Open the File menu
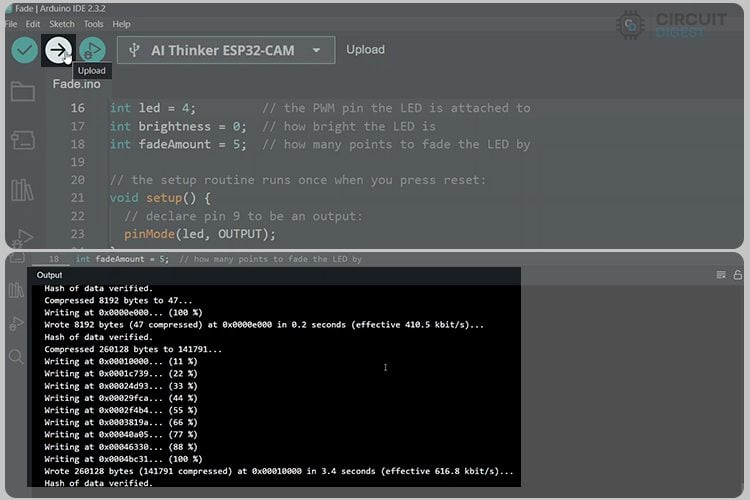Image resolution: width=750 pixels, height=500 pixels. click(11, 23)
